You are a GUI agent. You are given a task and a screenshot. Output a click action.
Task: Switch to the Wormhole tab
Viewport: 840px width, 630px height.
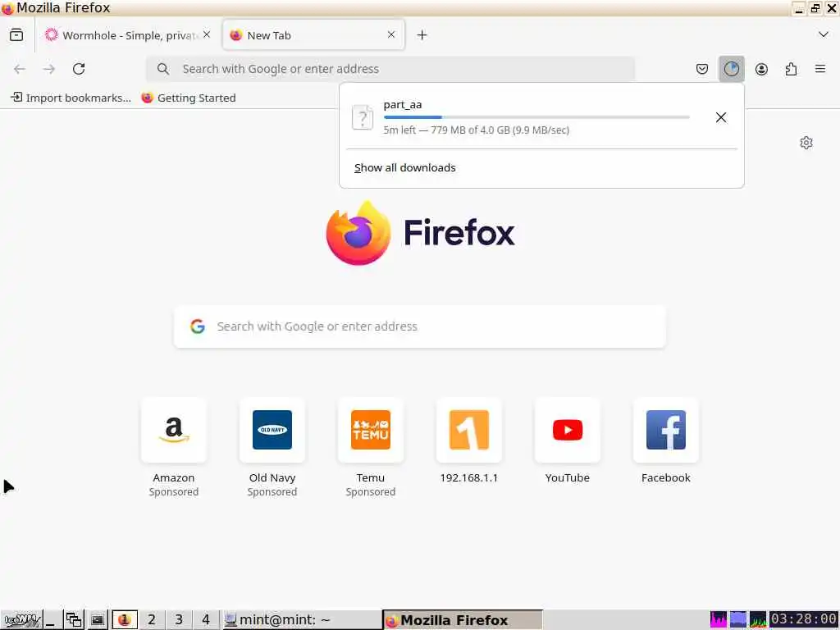coord(127,34)
